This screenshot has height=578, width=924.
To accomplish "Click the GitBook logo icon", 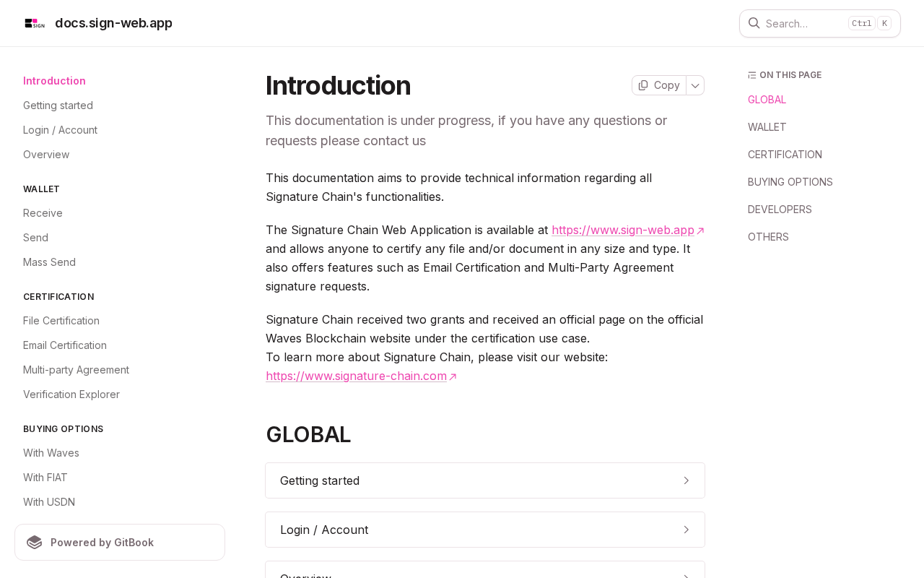I will pos(35,543).
